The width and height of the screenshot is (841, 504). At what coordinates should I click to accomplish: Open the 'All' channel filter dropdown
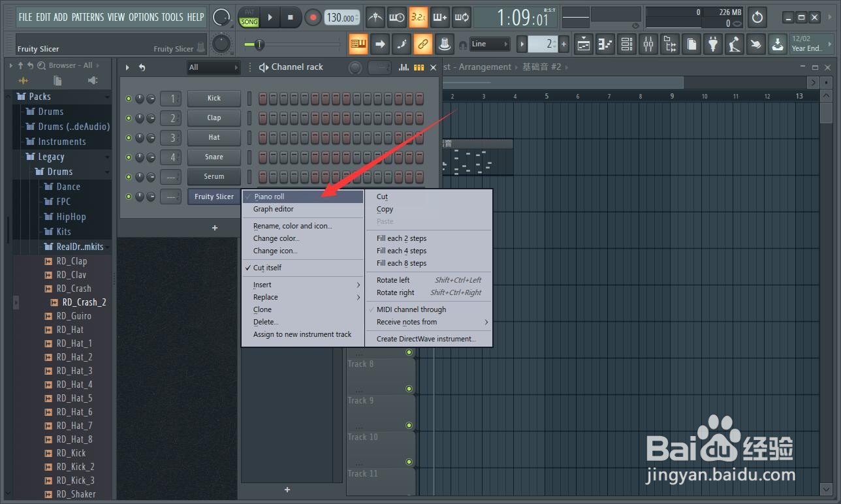click(x=214, y=67)
